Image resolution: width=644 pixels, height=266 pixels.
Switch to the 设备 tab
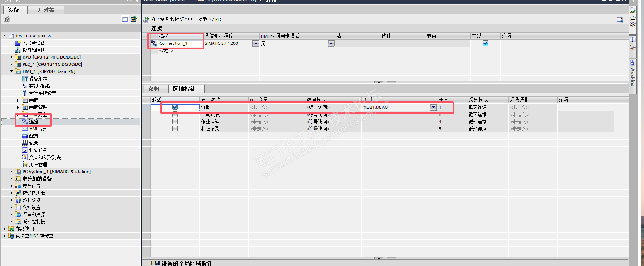[14, 10]
